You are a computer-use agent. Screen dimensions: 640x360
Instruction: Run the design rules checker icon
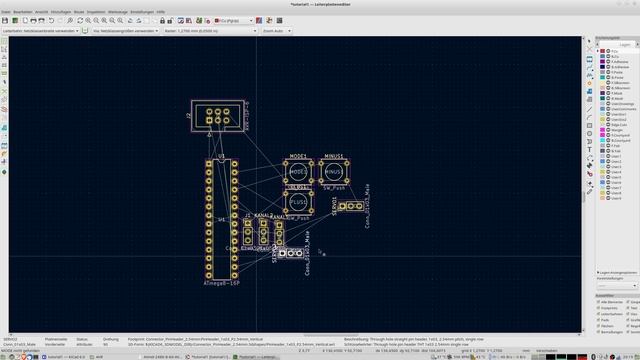click(207, 20)
